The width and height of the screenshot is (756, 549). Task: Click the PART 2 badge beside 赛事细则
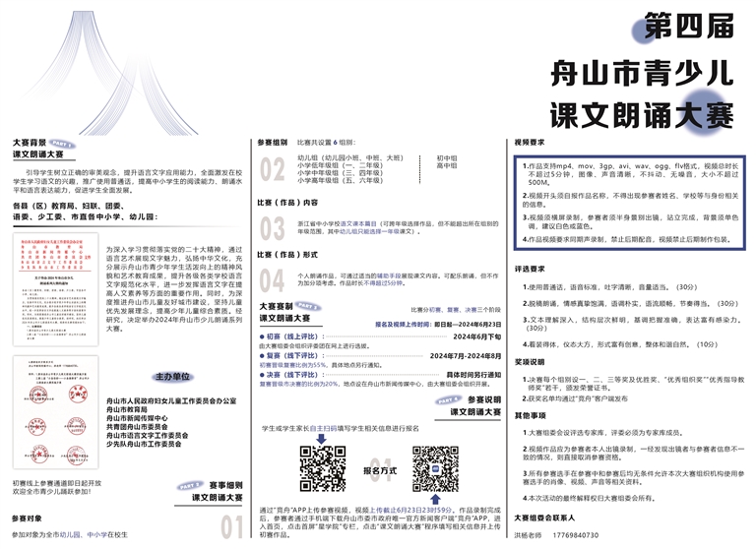190,485
